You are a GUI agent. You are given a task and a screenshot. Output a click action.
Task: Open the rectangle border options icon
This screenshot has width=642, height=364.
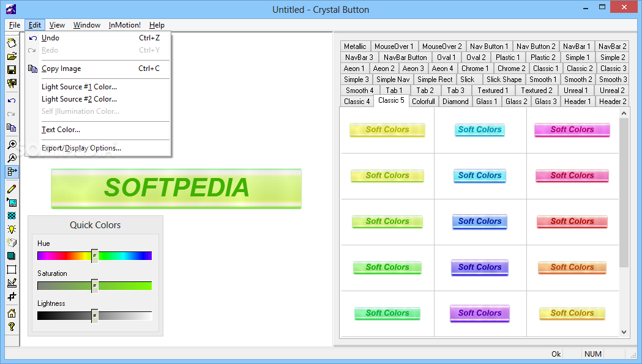(x=12, y=269)
